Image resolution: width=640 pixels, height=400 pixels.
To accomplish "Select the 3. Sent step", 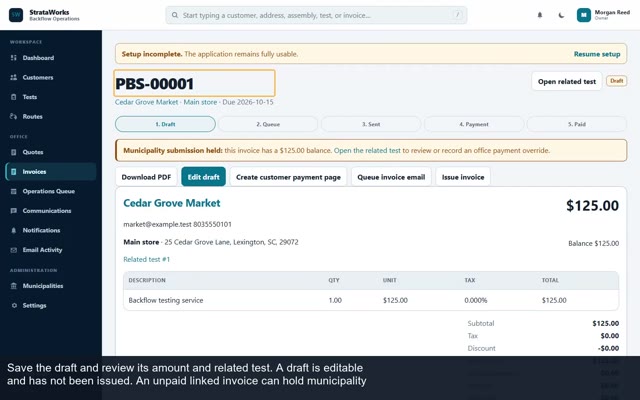I will 371,124.
